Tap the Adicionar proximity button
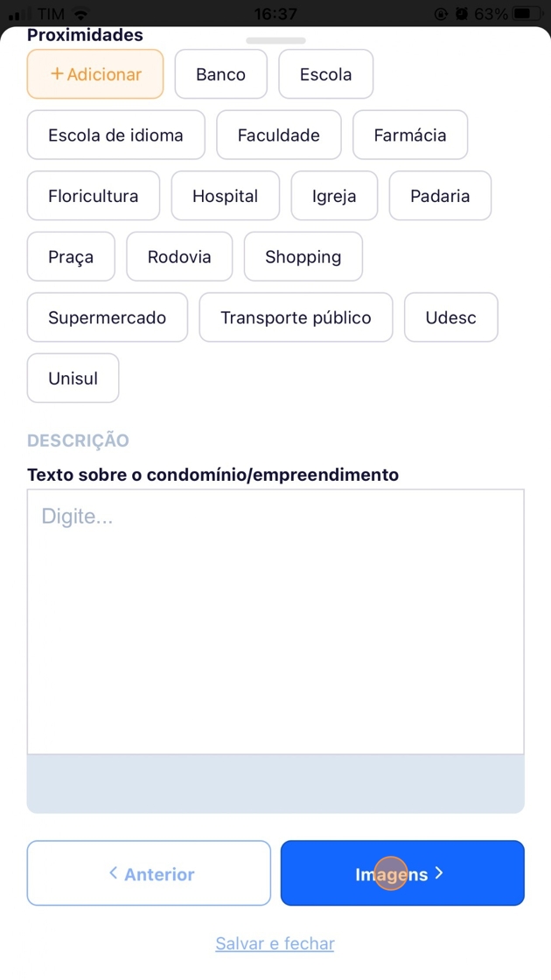The height and width of the screenshot is (980, 551). (95, 74)
